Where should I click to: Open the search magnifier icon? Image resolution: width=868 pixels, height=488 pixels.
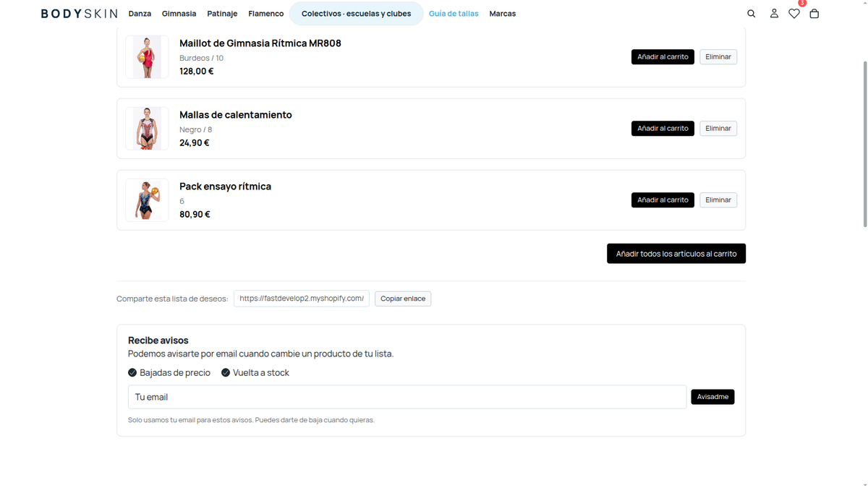click(751, 14)
